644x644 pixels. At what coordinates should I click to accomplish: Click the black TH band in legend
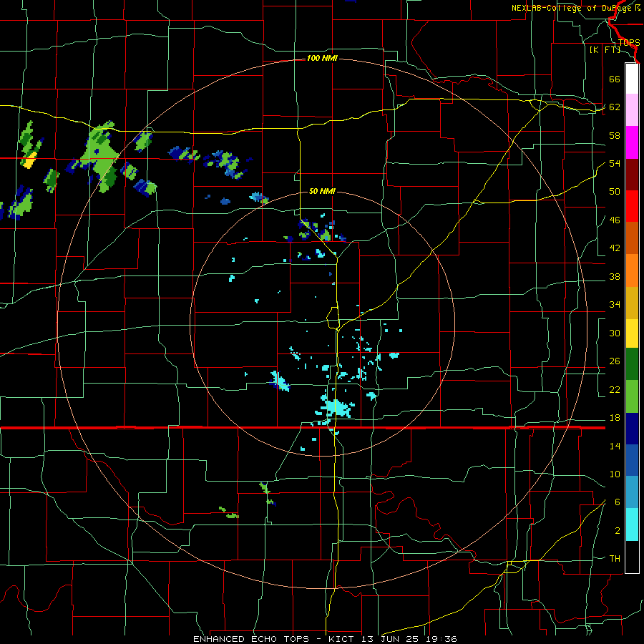(632, 557)
